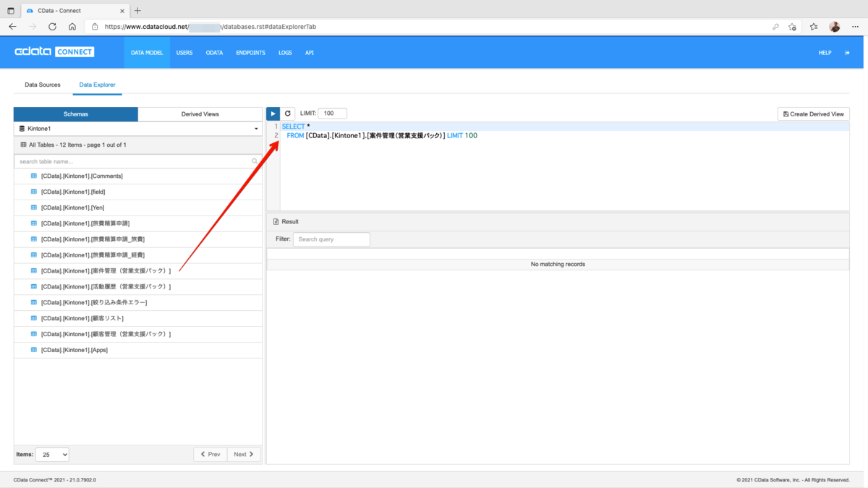
Task: Open the browser settings and more menu
Action: (855, 27)
